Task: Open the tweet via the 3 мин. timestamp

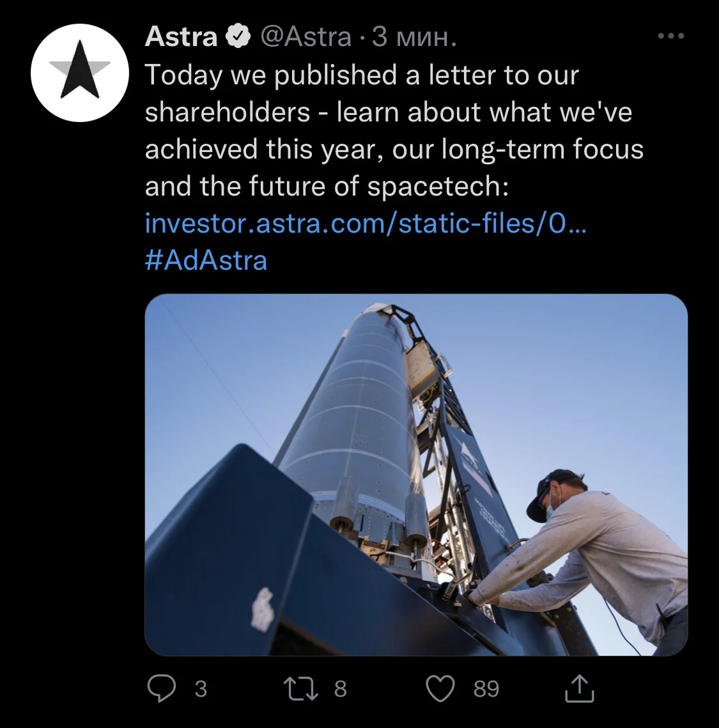Action: pos(414,36)
